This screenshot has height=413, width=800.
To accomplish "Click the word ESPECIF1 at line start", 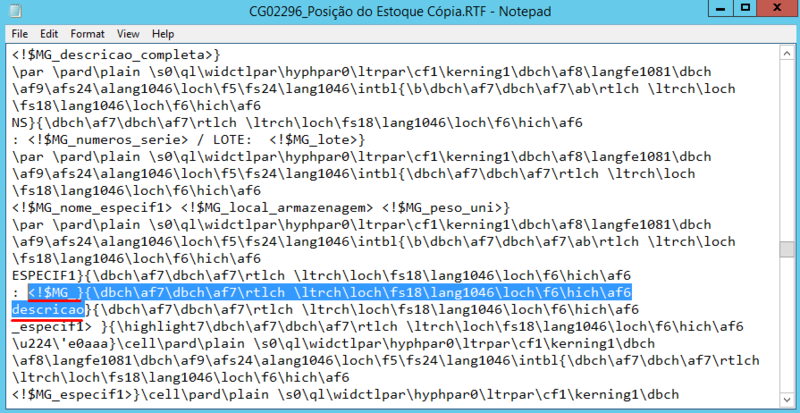I will click(x=44, y=276).
